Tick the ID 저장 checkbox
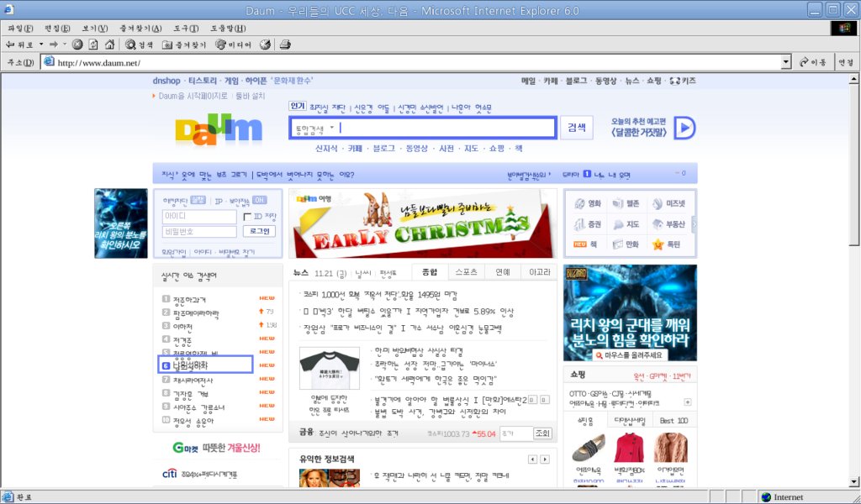Image resolution: width=861 pixels, height=504 pixels. coord(247,217)
